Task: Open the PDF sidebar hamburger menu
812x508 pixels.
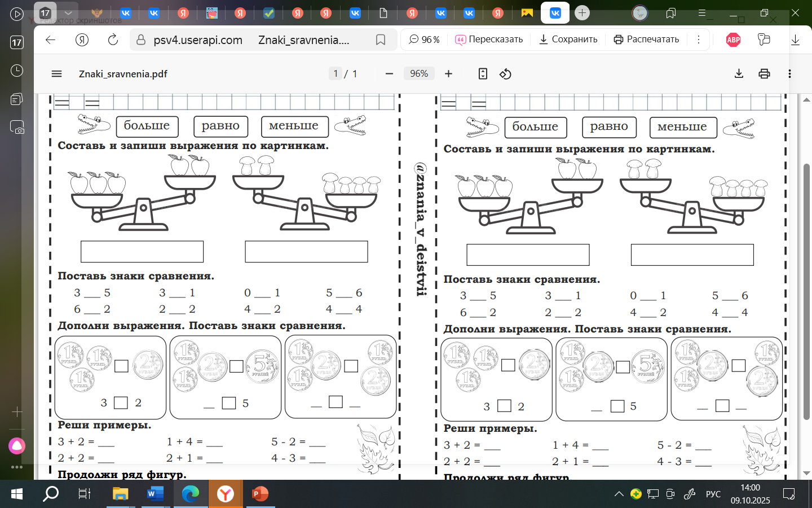Action: point(56,74)
